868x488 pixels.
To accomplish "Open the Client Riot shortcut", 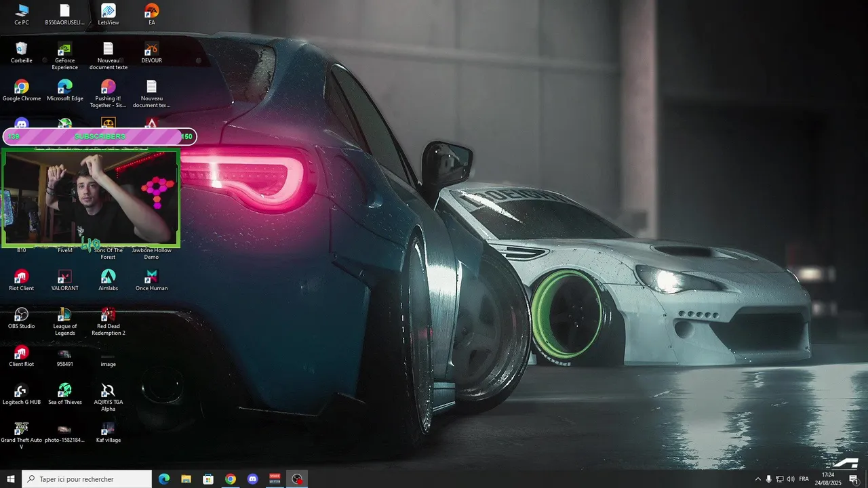I will point(22,357).
